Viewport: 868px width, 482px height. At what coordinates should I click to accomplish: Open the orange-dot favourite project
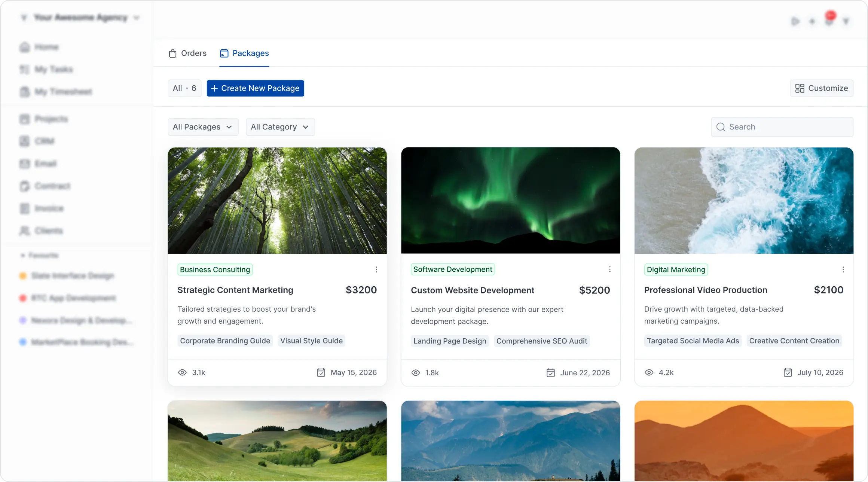pyautogui.click(x=67, y=276)
